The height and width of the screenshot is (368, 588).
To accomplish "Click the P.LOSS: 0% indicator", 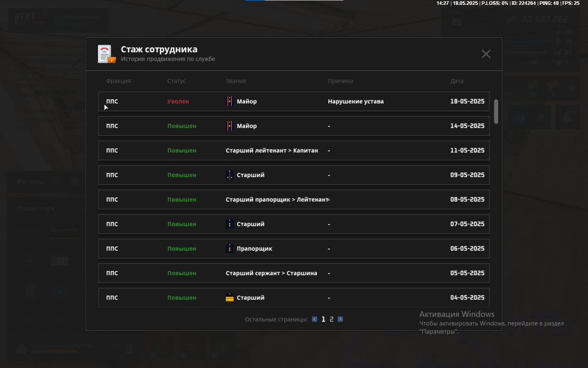I will [x=494, y=3].
